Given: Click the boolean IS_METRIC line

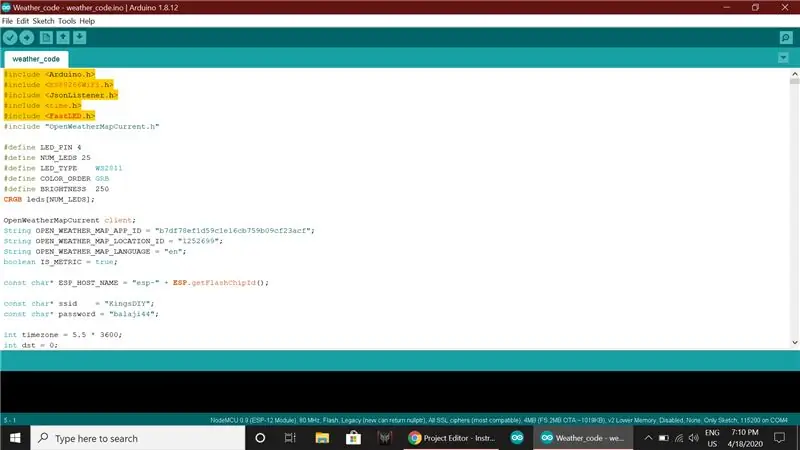Looking at the screenshot, I should 60,262.
